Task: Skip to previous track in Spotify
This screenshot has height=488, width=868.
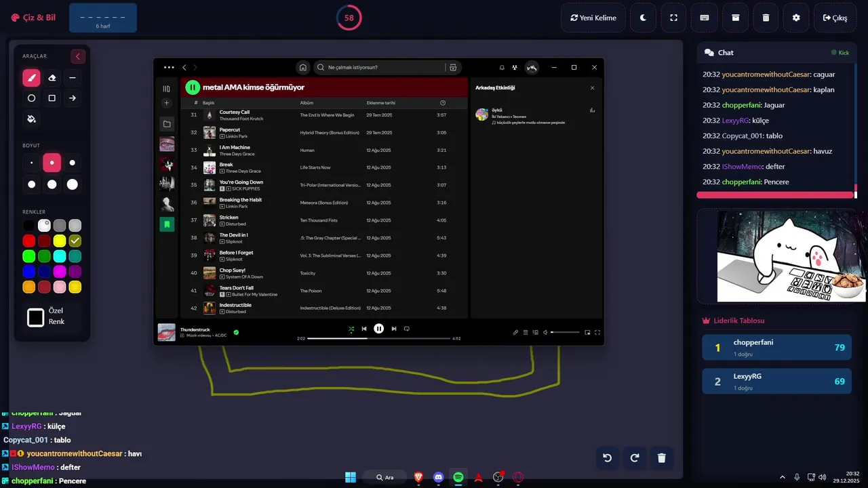Action: 364,329
